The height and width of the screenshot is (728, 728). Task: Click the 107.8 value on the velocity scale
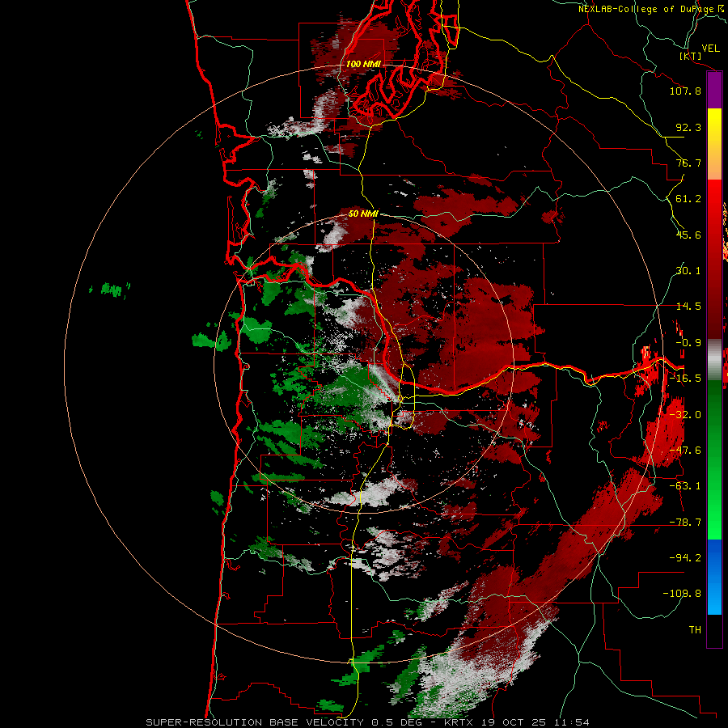coord(685,91)
